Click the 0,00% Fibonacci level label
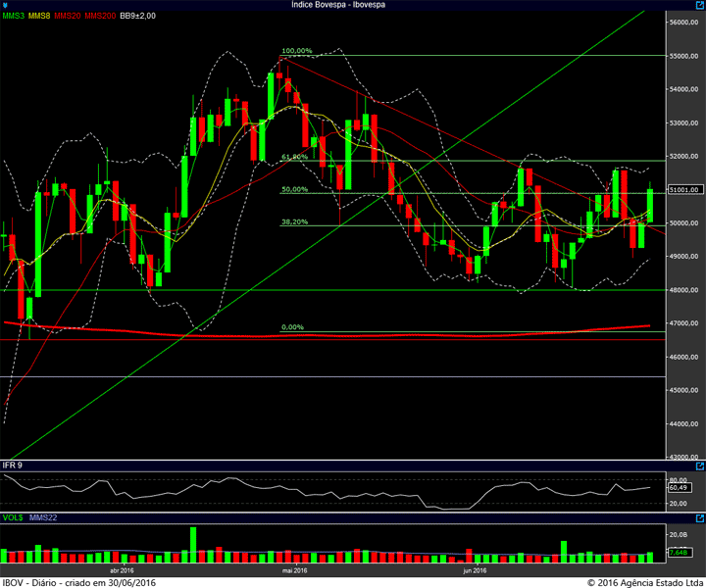This screenshot has width=706, height=588. [x=292, y=327]
